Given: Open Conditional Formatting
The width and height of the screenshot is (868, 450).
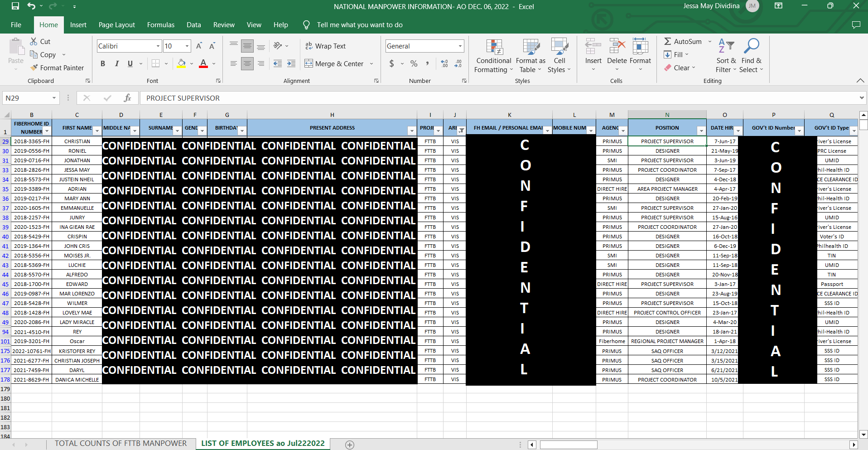Looking at the screenshot, I should (x=494, y=56).
